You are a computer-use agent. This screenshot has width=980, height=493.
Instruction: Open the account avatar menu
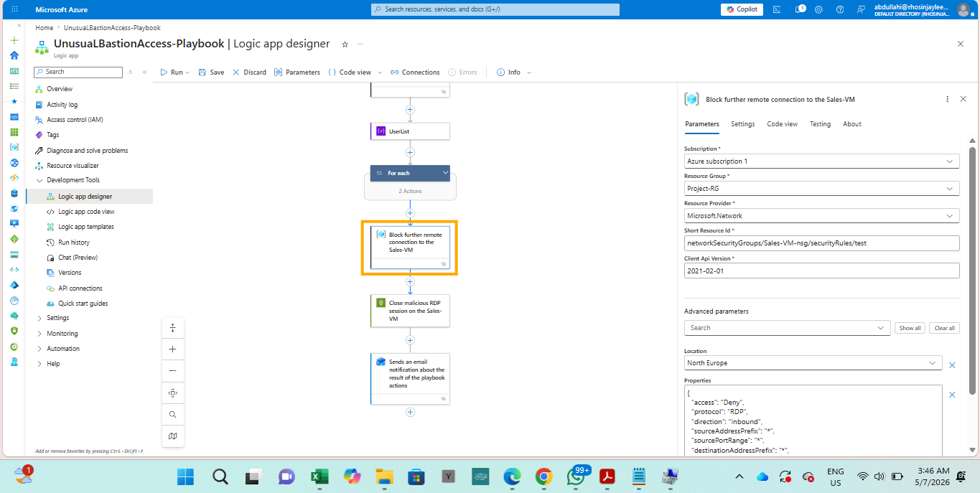tap(963, 9)
